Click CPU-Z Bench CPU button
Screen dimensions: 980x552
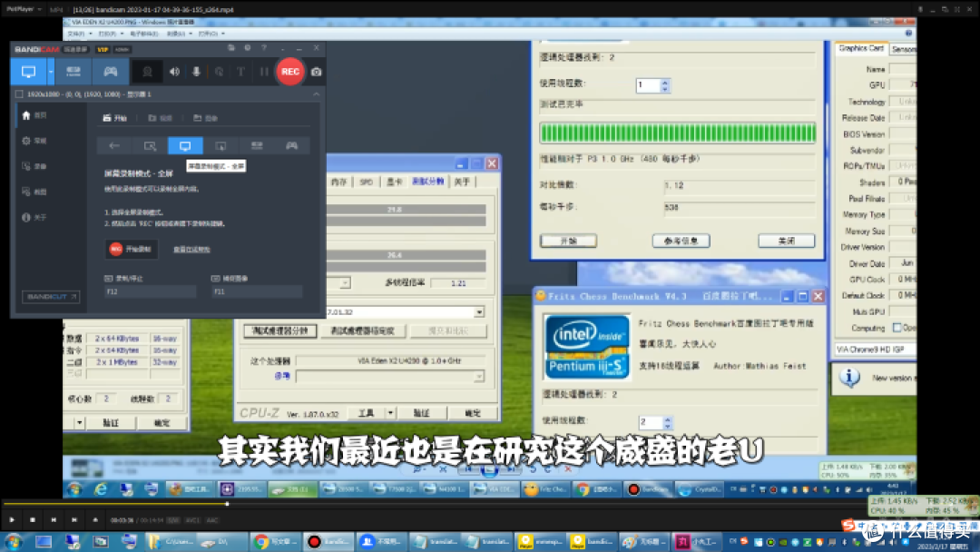point(280,330)
